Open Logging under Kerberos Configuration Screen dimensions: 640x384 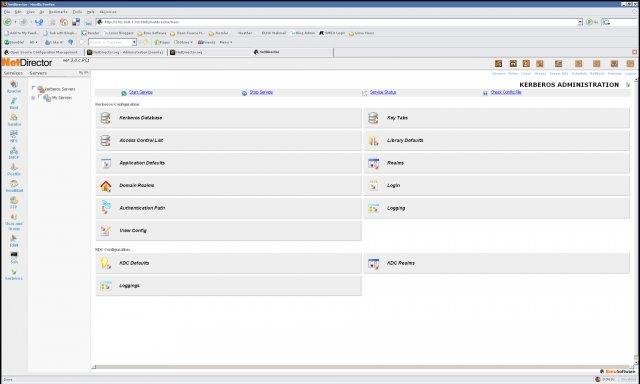[497, 208]
